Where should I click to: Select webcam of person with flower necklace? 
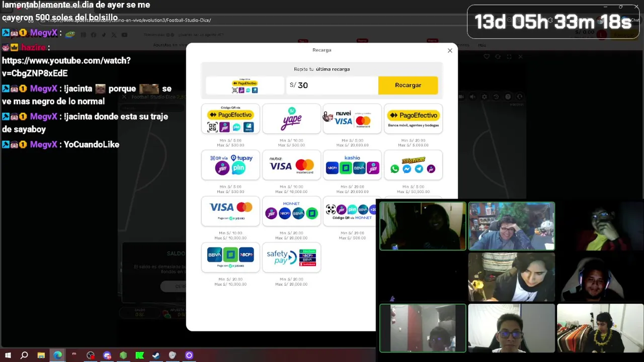600,328
